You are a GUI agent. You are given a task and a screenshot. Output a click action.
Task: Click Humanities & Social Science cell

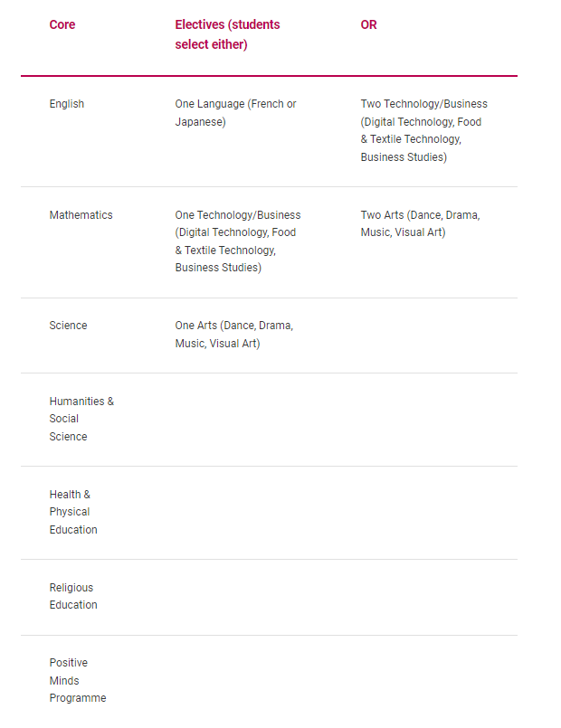(81, 419)
